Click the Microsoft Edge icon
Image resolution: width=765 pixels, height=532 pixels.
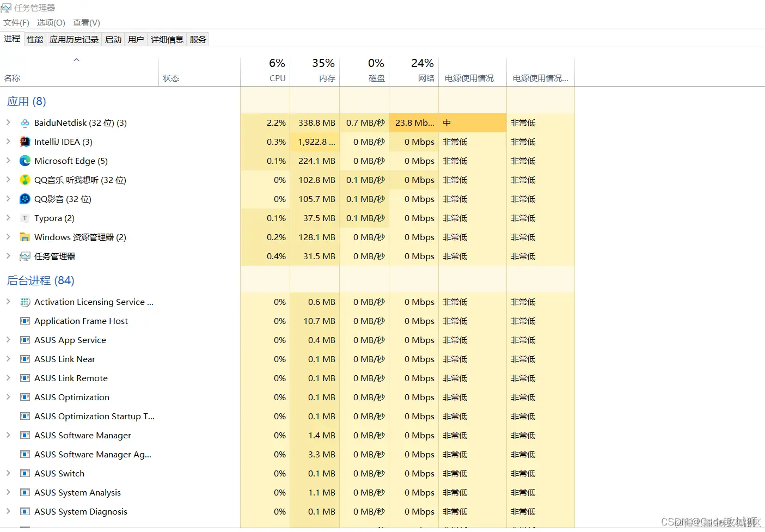[25, 161]
